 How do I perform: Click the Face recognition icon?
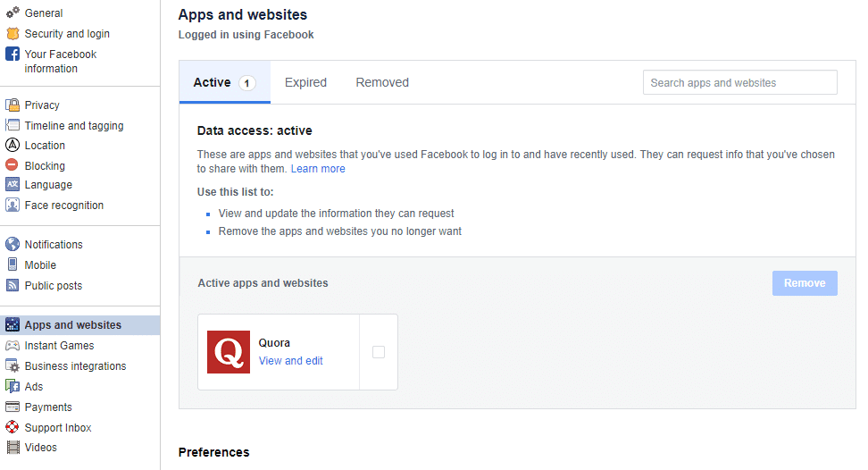point(13,205)
